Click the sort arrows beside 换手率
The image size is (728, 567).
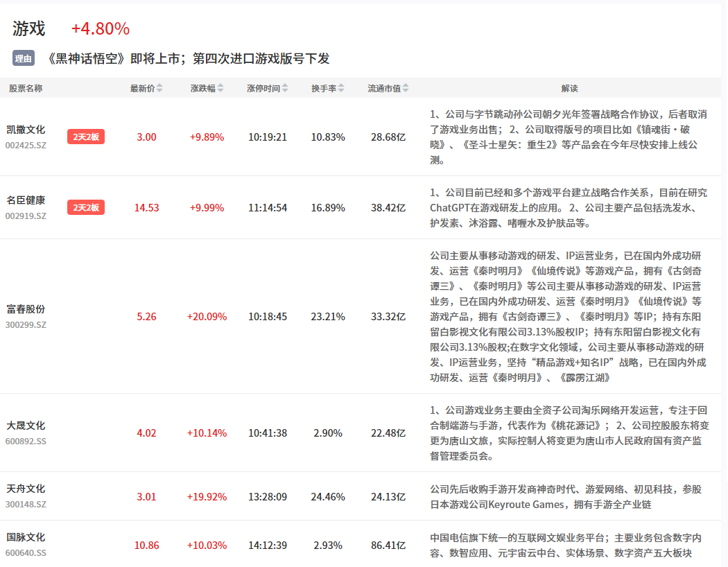point(341,89)
